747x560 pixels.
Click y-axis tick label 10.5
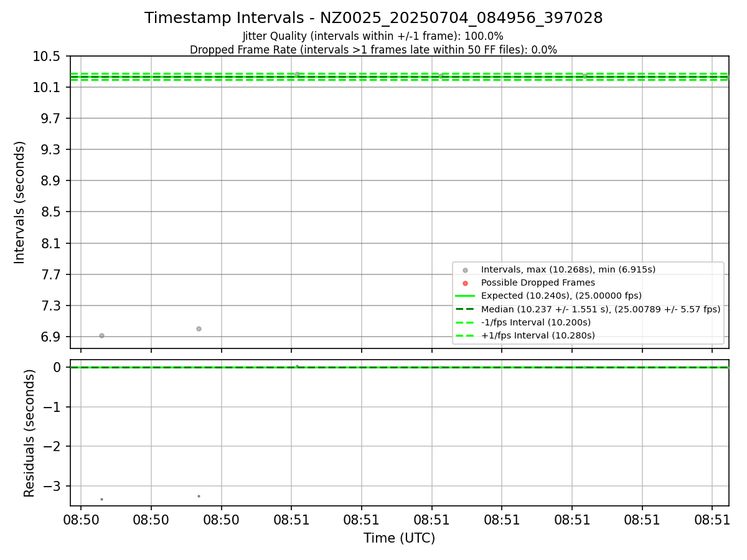point(47,57)
